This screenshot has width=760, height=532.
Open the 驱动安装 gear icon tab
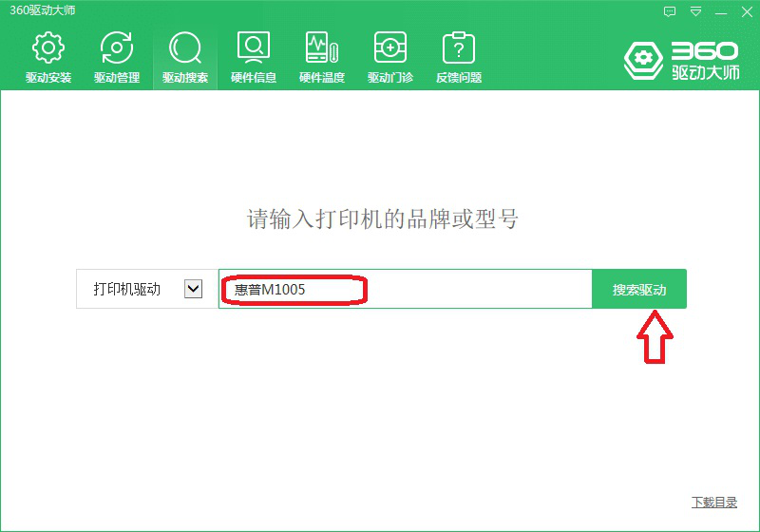click(x=48, y=57)
